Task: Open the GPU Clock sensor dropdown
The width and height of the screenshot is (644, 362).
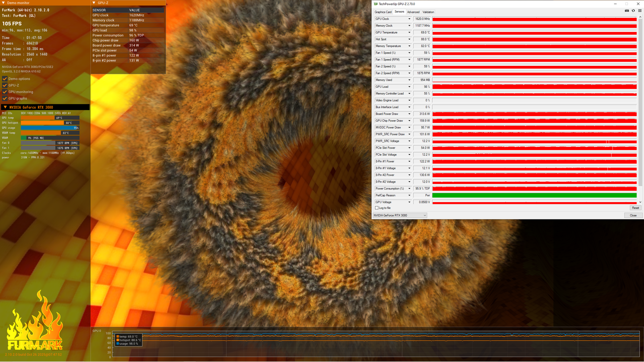Action: (409, 19)
